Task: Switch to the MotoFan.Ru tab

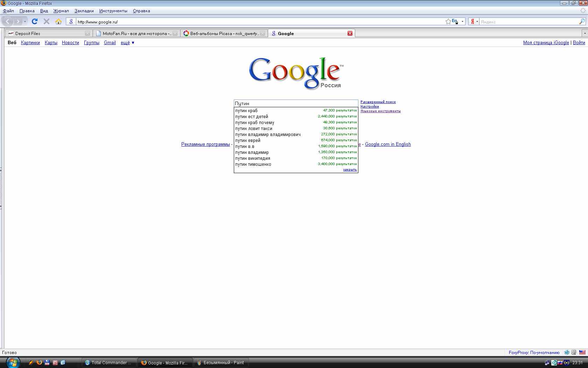Action: 136,34
